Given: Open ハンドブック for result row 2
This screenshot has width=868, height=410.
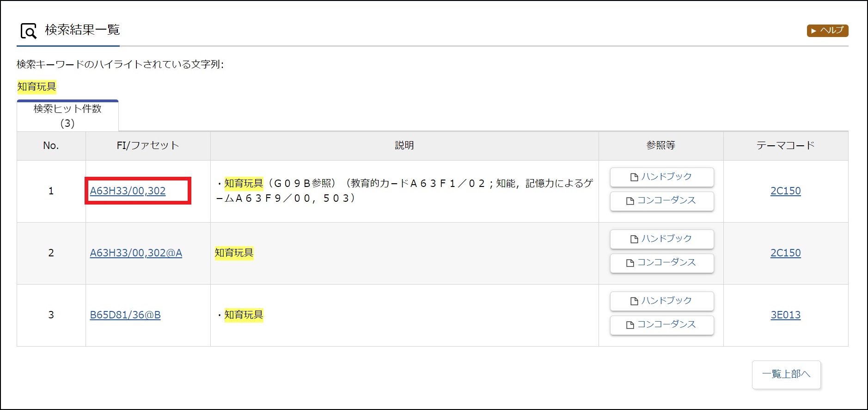Looking at the screenshot, I should [661, 239].
